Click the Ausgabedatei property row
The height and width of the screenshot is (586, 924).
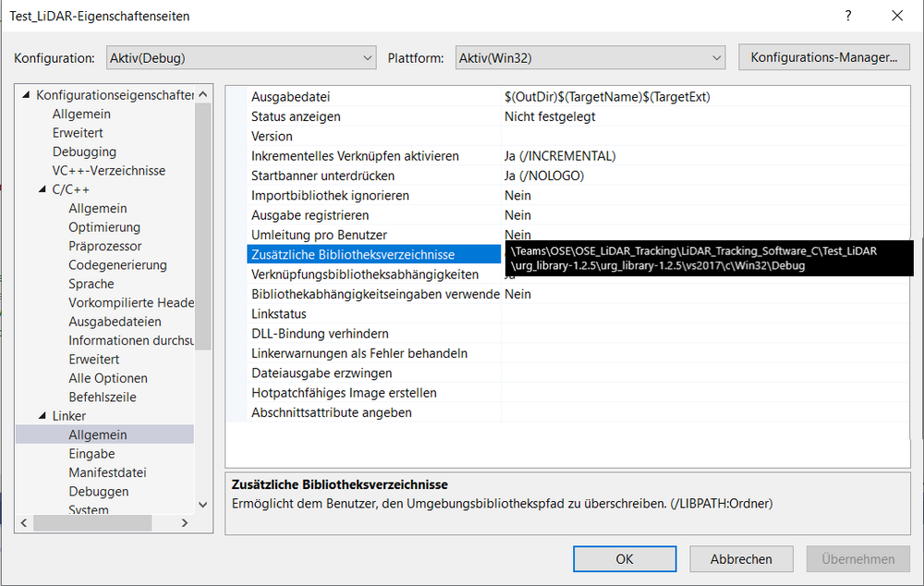pyautogui.click(x=290, y=97)
